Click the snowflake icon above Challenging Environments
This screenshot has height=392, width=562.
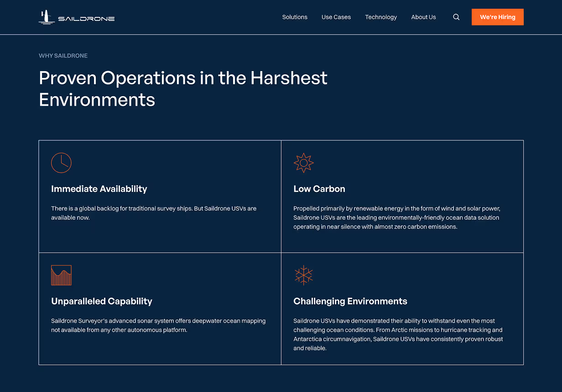[x=303, y=275]
